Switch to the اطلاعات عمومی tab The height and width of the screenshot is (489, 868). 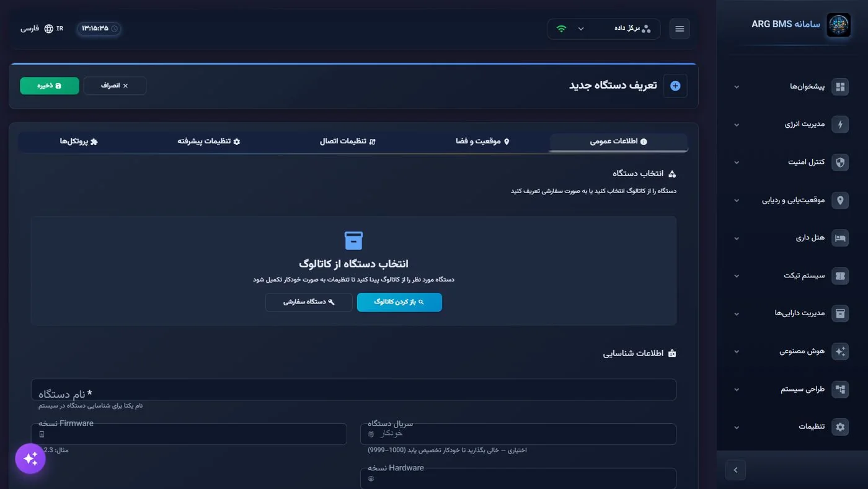(x=618, y=142)
